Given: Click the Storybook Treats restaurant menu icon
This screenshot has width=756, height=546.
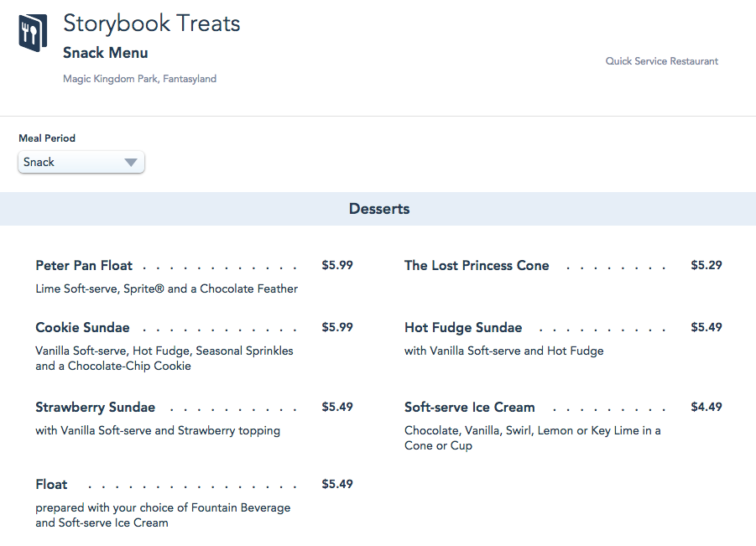Looking at the screenshot, I should click(34, 33).
